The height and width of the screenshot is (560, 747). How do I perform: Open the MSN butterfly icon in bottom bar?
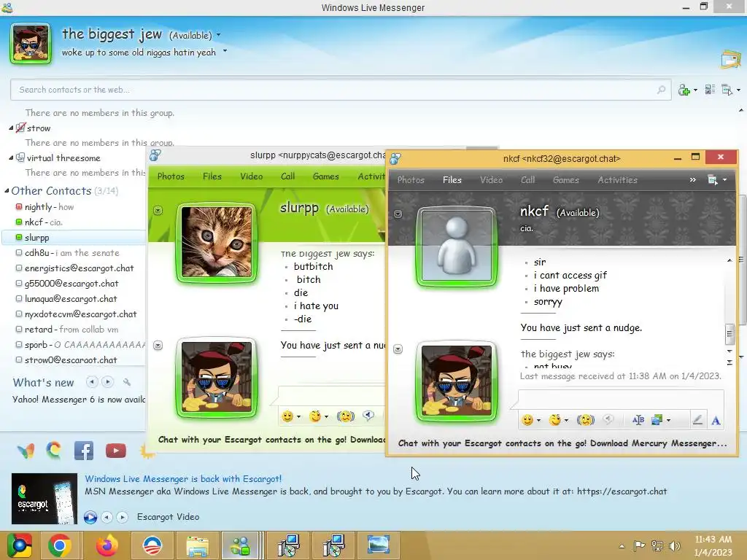click(x=26, y=451)
